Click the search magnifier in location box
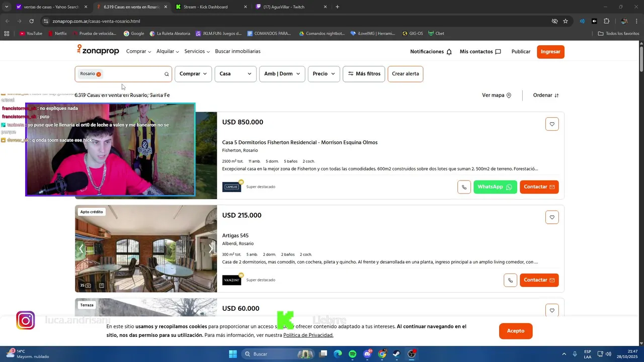644x362 pixels. pos(167,74)
